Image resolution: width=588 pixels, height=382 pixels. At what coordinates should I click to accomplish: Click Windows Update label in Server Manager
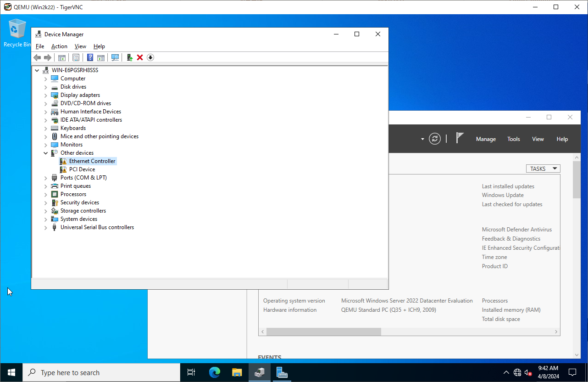click(503, 195)
